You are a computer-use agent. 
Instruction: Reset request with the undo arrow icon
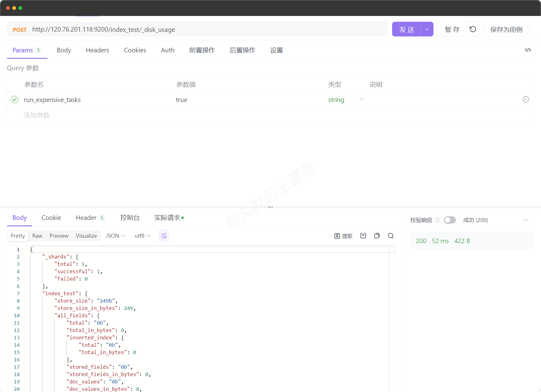(473, 29)
